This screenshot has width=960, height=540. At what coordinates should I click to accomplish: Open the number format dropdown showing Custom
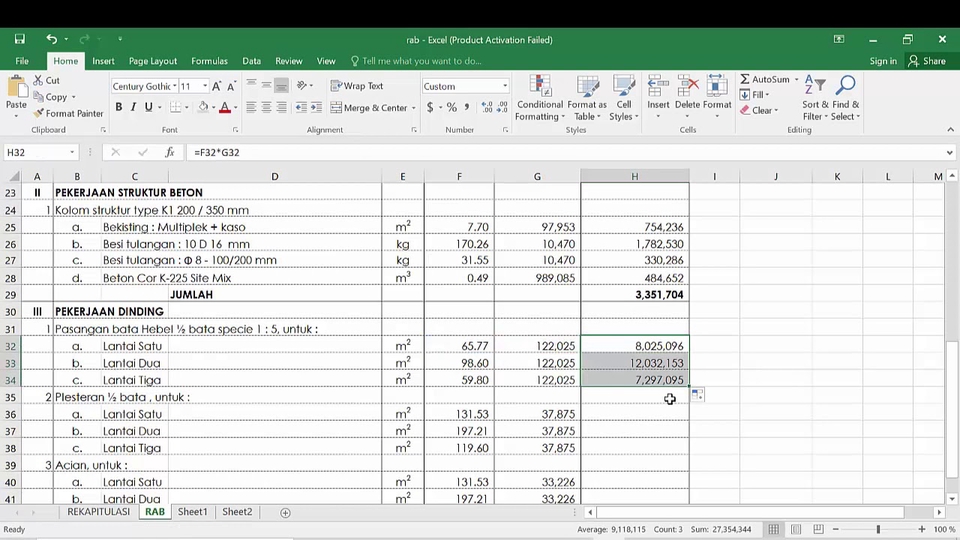point(504,86)
